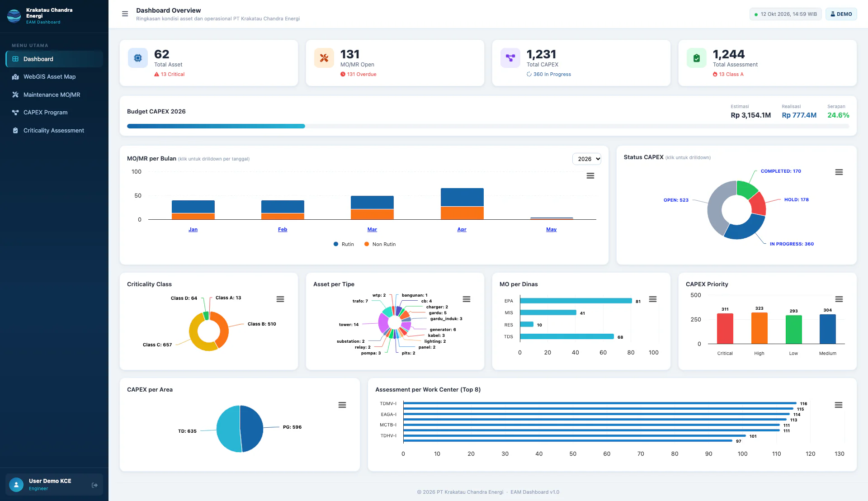Click the red Critical priority bar

coord(725,329)
